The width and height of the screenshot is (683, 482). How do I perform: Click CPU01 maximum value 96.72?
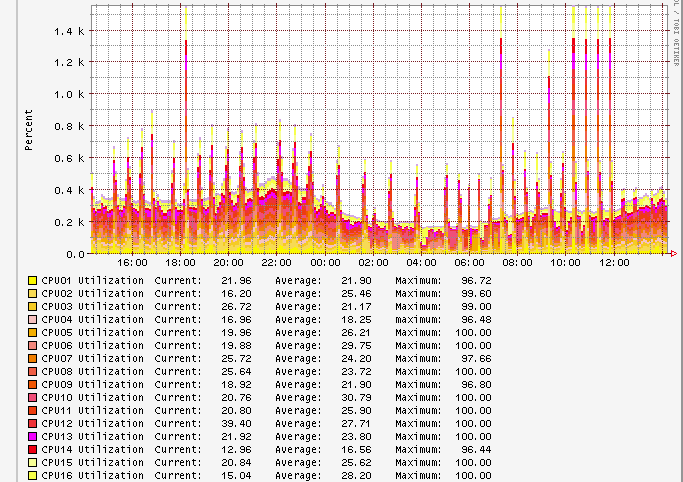(x=477, y=280)
